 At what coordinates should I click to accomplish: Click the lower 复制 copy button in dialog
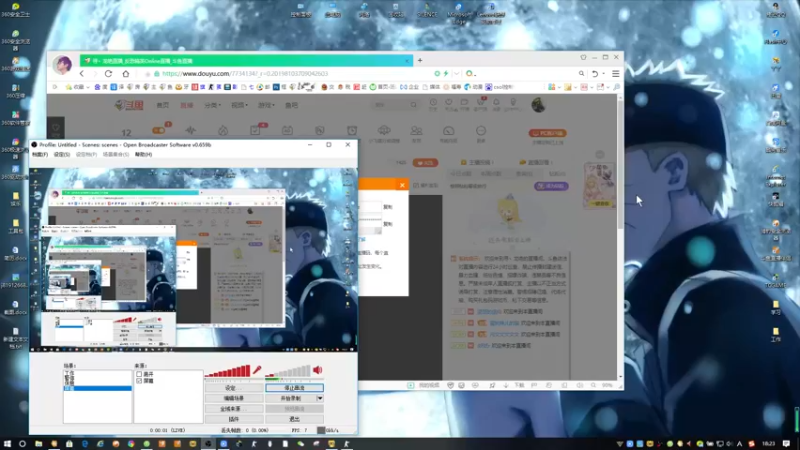[388, 224]
